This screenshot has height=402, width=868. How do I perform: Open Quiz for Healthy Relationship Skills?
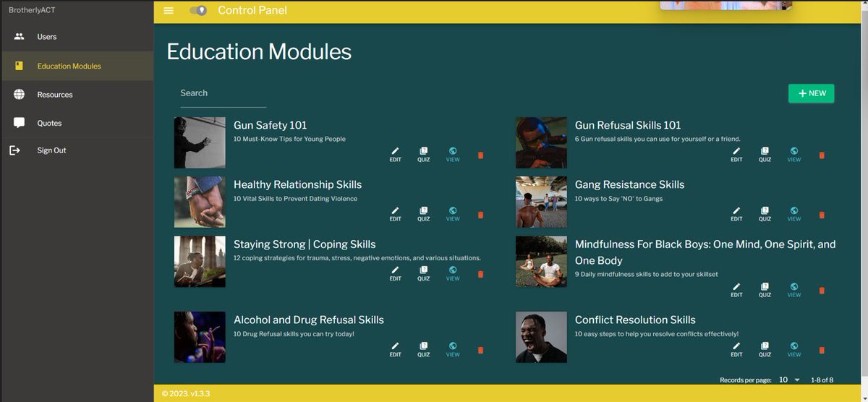424,214
